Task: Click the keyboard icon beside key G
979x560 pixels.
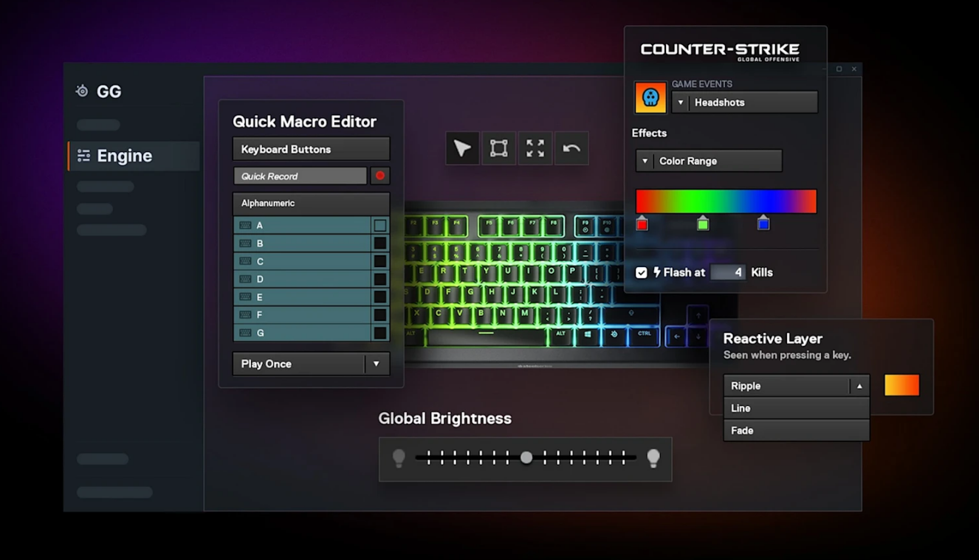Action: [245, 333]
